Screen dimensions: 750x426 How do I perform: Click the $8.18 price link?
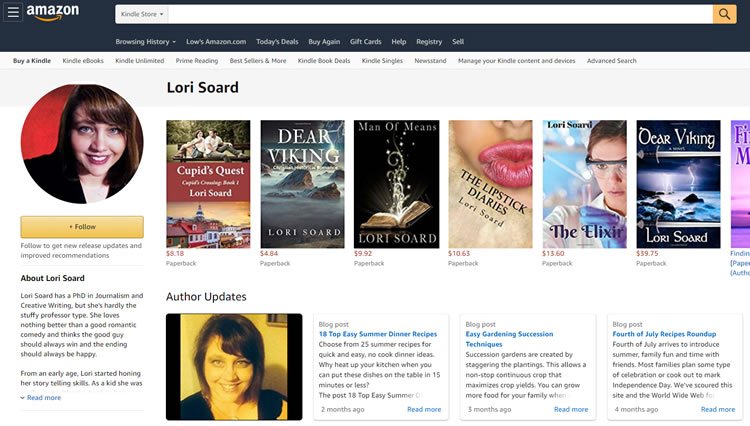[x=175, y=253]
